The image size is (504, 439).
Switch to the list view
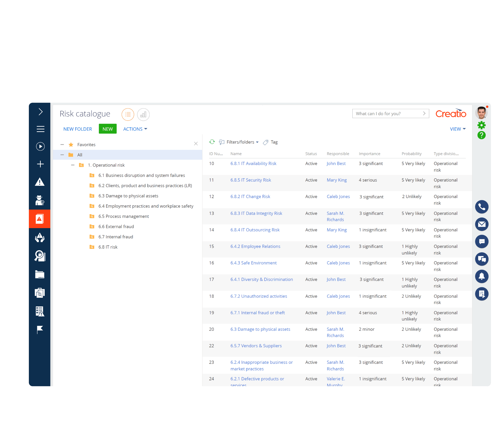tap(128, 114)
